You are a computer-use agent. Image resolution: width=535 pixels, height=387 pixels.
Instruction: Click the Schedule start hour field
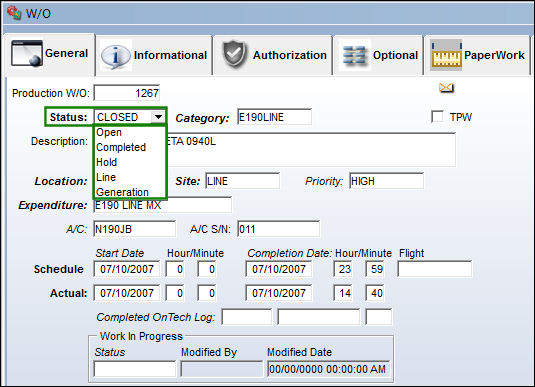[x=175, y=269]
